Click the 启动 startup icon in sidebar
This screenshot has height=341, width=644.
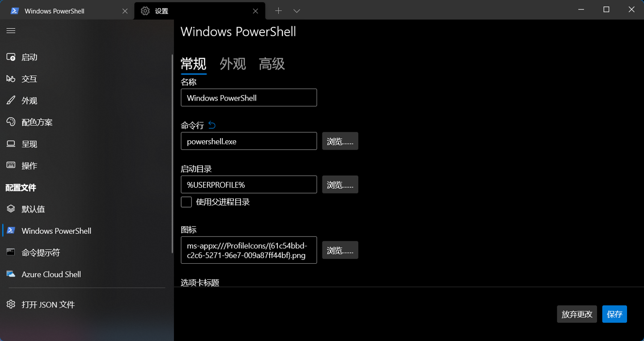tap(11, 57)
